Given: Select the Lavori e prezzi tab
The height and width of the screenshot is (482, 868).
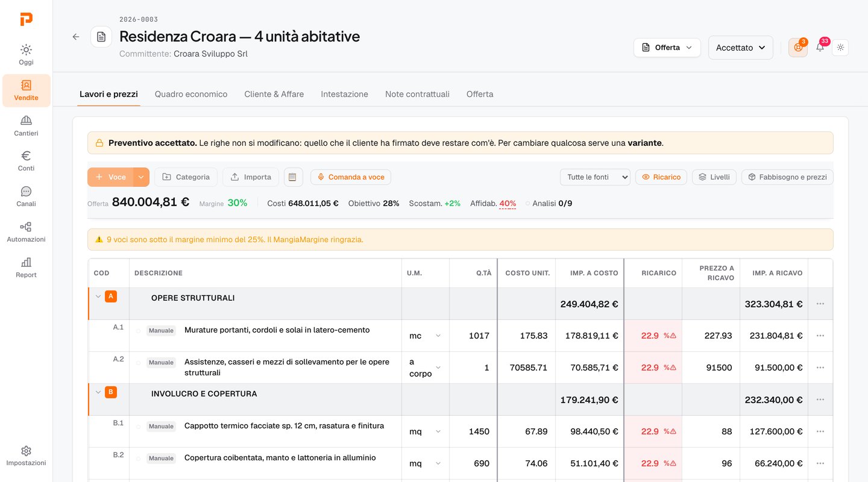Looking at the screenshot, I should coord(108,94).
